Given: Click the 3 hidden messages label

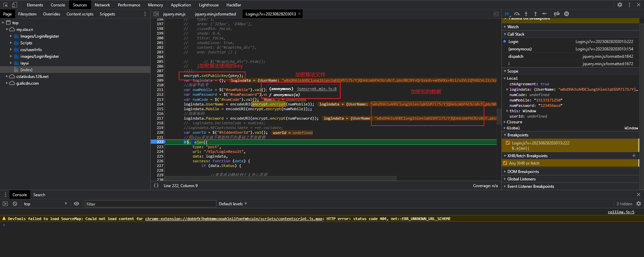Looking at the screenshot, I should pos(624,204).
